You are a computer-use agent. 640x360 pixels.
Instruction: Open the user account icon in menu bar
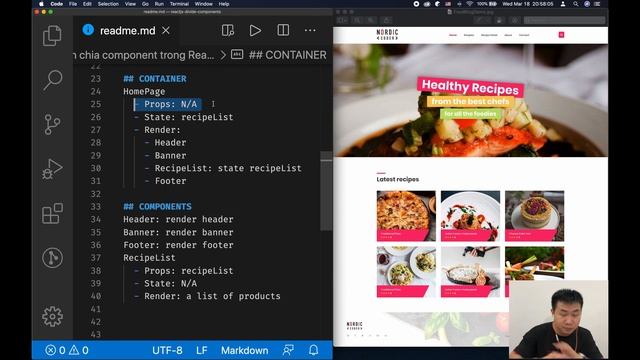pyautogui.click(x=563, y=4)
